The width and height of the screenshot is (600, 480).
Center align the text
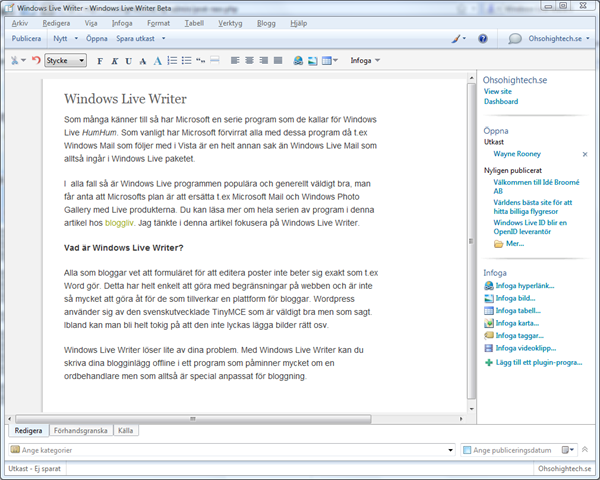(x=249, y=60)
